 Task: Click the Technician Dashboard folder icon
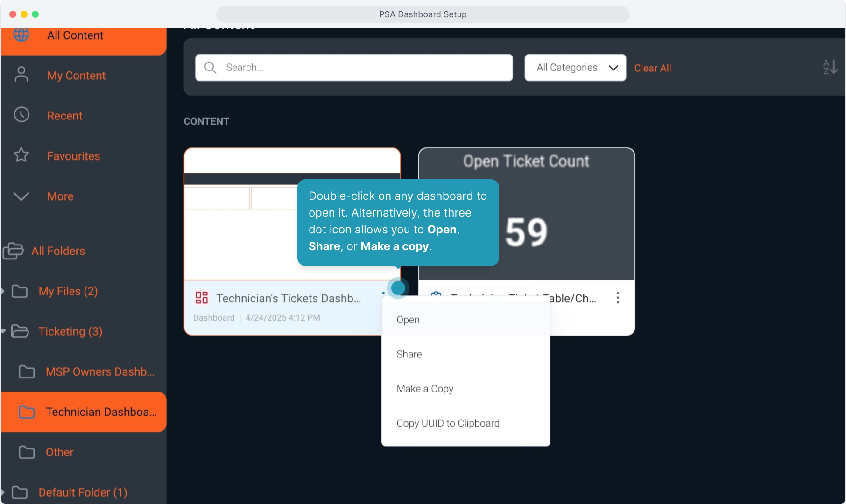coord(27,412)
